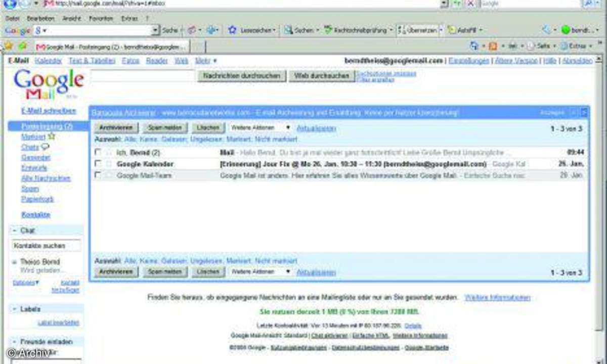Viewport: 607px width, 364px height.
Task: Star the Google Mail-Team message
Action: (x=109, y=175)
